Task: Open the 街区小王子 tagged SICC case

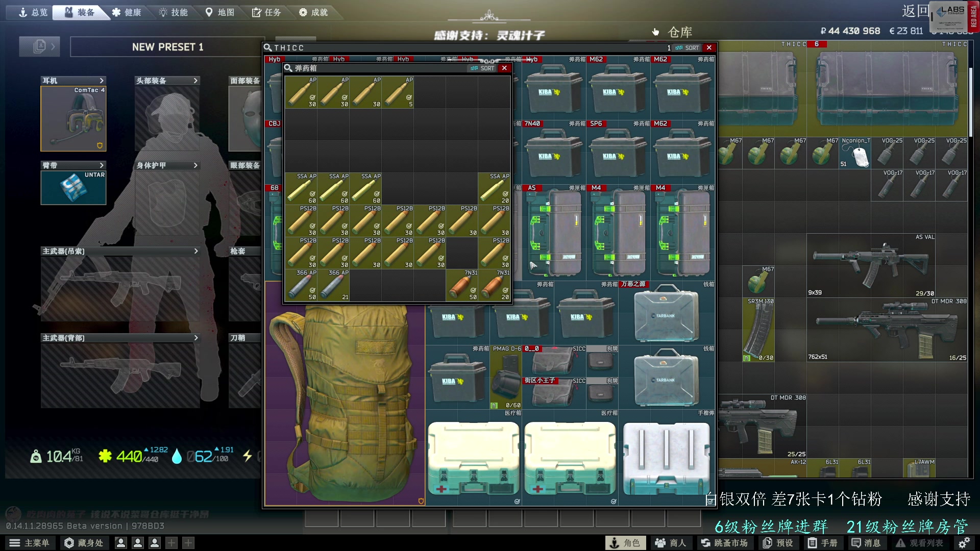Action: [554, 393]
